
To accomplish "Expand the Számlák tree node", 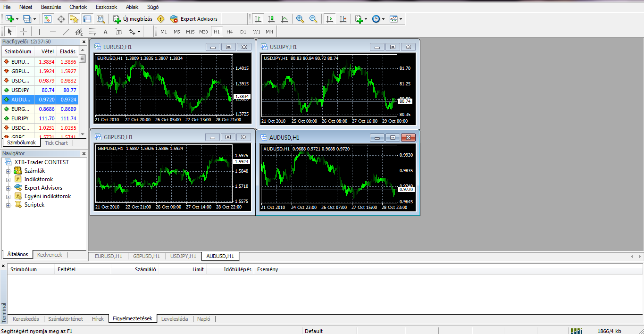I will pos(8,171).
